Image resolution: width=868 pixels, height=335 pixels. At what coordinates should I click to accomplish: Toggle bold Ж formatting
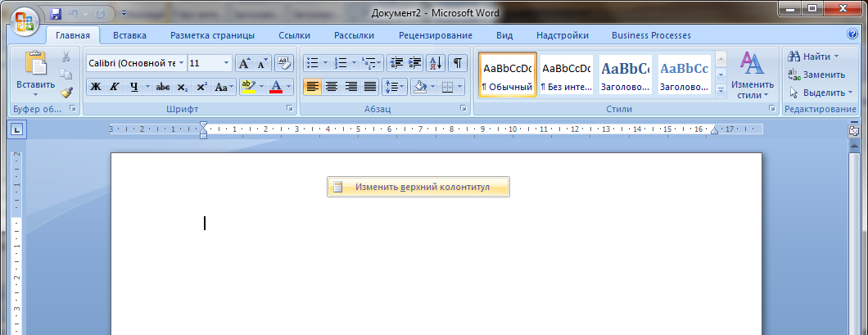(x=96, y=86)
